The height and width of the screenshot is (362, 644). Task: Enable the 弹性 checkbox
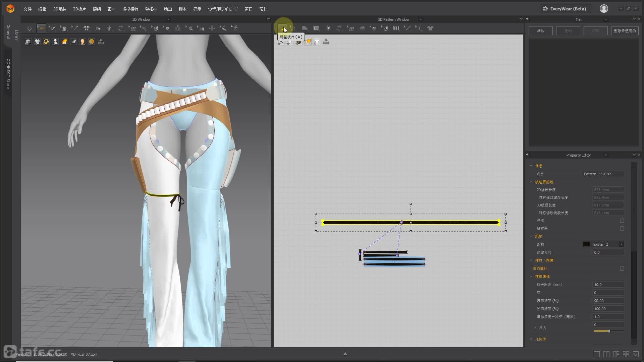(622, 221)
